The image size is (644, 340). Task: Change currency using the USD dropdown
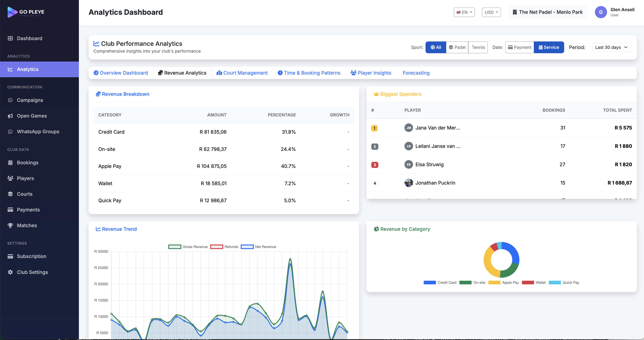(491, 12)
